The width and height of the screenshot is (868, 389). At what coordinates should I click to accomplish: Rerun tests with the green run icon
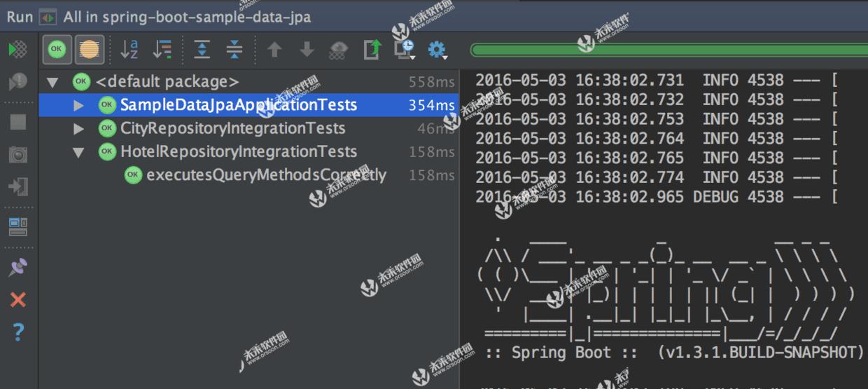[x=18, y=50]
